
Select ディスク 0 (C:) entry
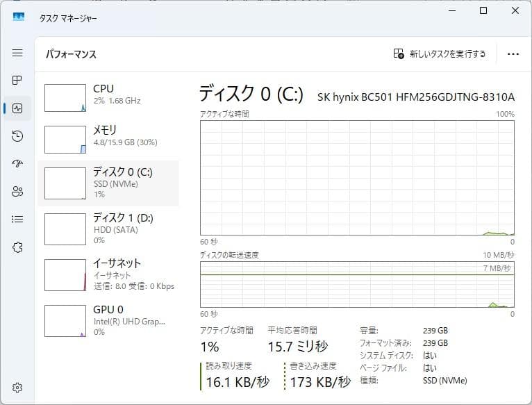(108, 183)
